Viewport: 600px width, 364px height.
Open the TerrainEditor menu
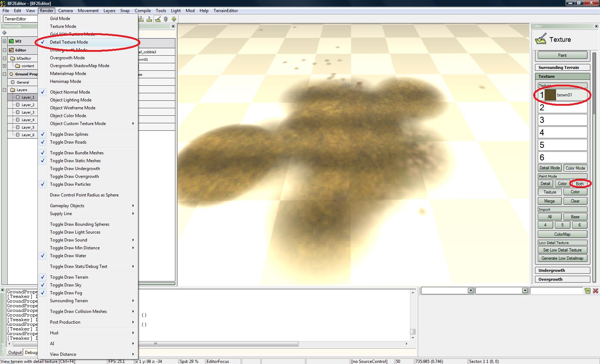click(x=226, y=11)
